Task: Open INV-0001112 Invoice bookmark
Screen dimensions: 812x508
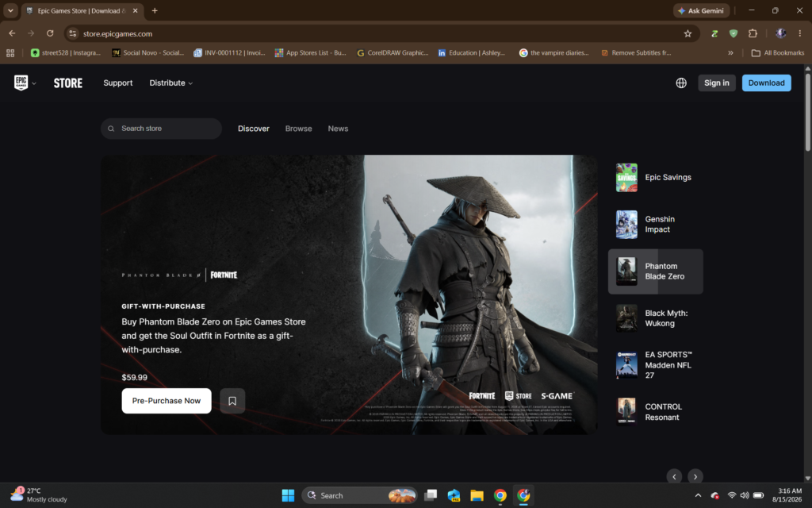Action: point(229,53)
